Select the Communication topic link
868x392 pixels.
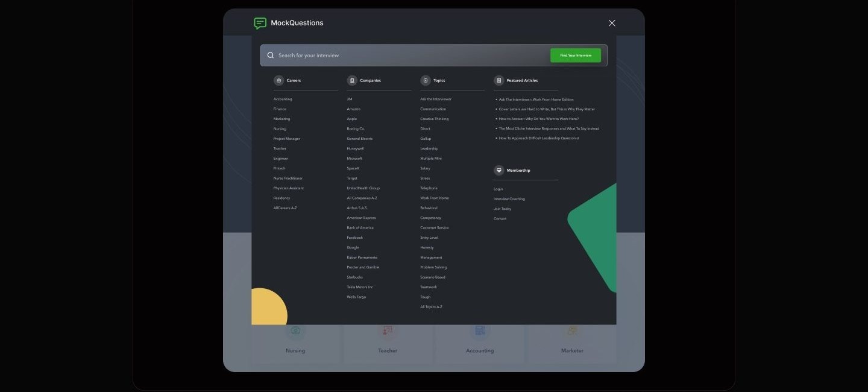click(433, 109)
